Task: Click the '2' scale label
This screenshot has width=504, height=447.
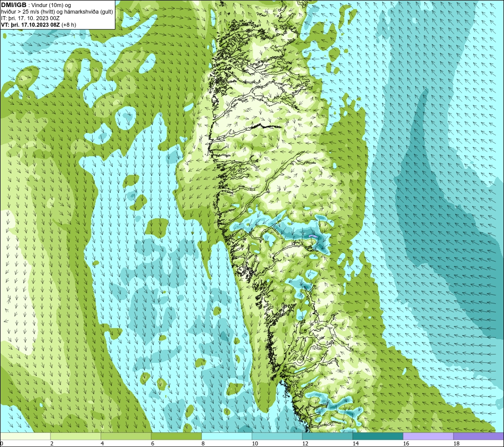Action: tap(52, 443)
